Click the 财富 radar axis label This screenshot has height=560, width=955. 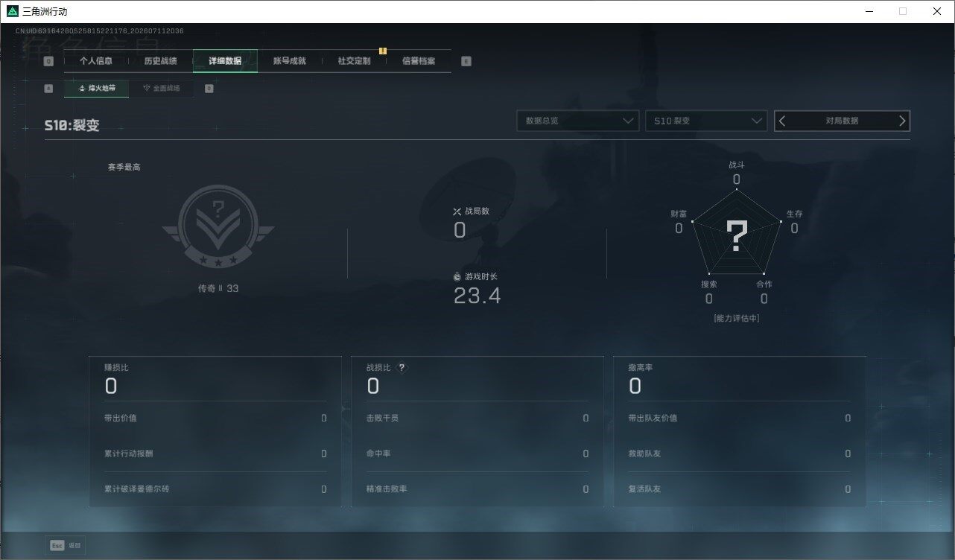coord(679,214)
